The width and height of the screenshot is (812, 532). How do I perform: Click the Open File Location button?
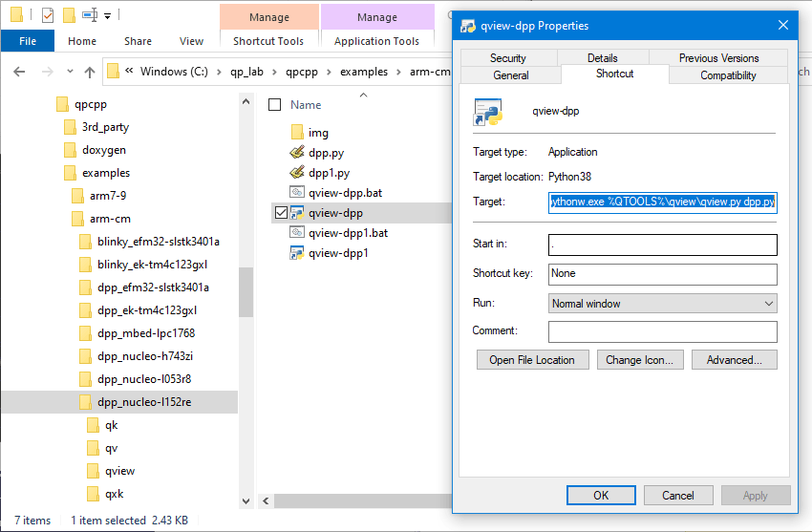(531, 360)
